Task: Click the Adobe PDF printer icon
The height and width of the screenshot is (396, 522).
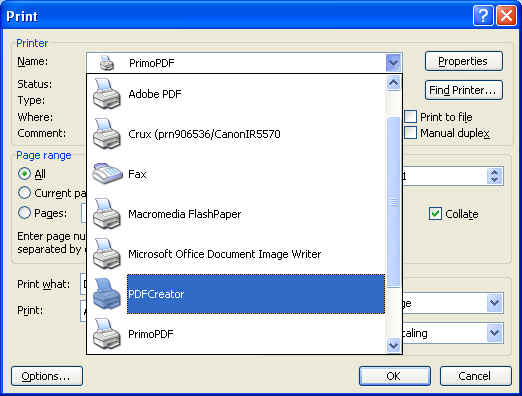Action: [106, 94]
